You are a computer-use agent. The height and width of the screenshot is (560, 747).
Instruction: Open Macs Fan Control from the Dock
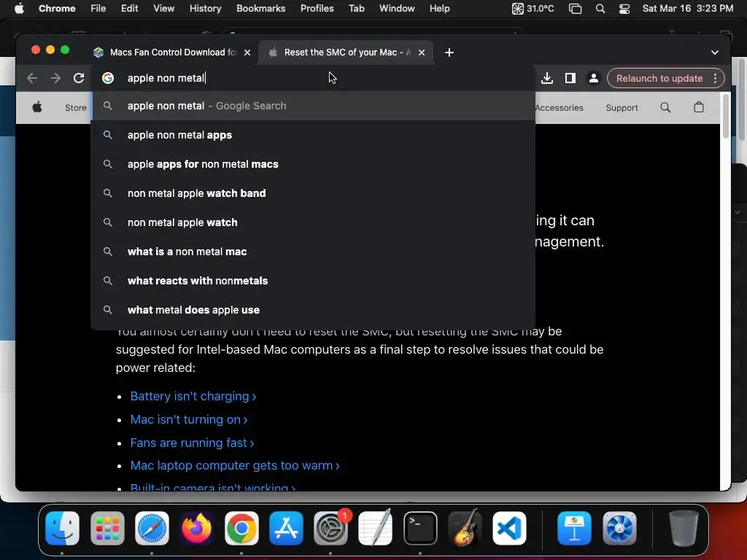tap(619, 528)
